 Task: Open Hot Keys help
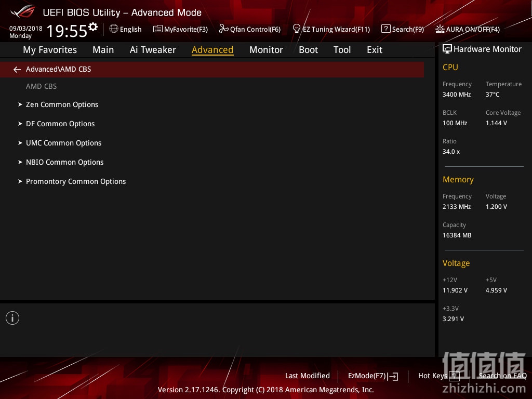(x=433, y=376)
